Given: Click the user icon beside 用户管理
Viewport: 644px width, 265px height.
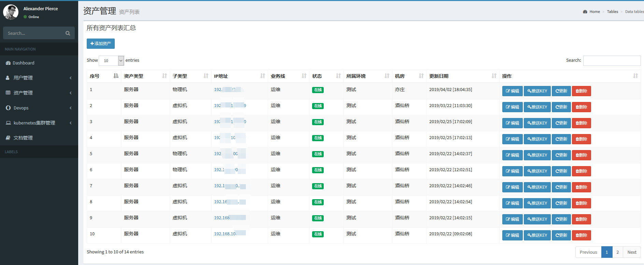Looking at the screenshot, I should pyautogui.click(x=8, y=78).
